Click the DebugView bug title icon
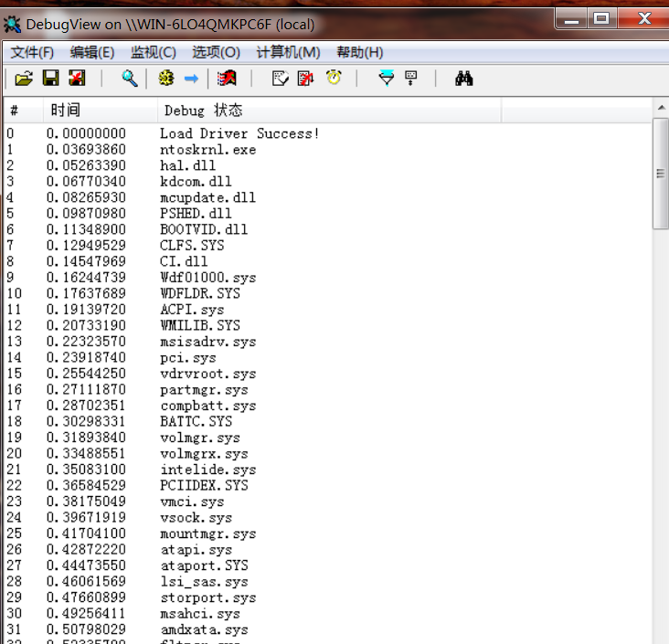669x644 pixels. click(12, 25)
